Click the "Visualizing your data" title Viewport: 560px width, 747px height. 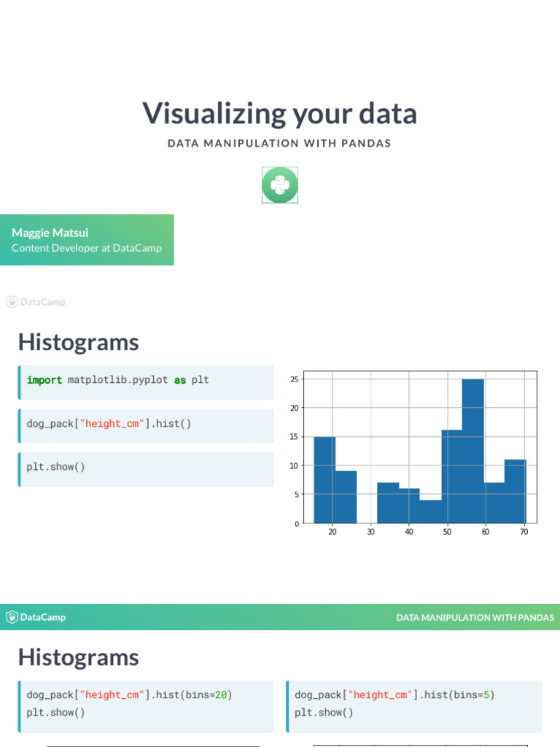[280, 114]
